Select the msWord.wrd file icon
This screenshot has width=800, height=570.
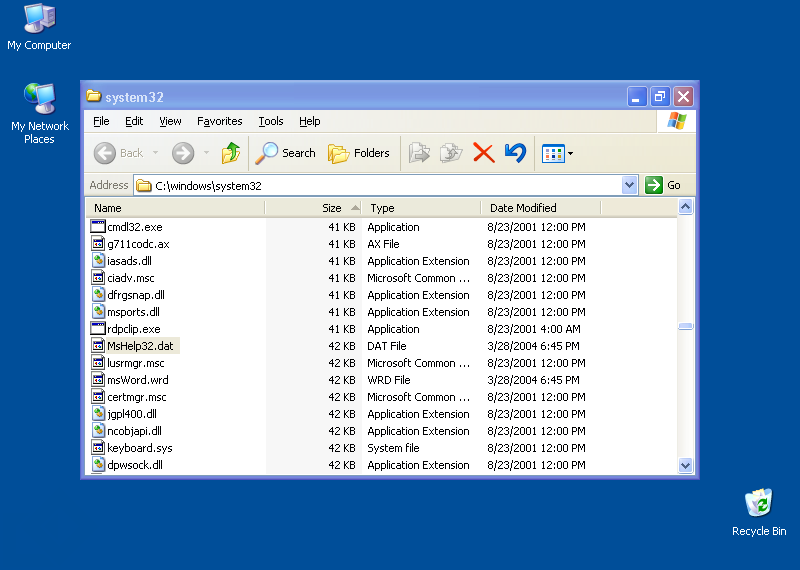(x=97, y=380)
